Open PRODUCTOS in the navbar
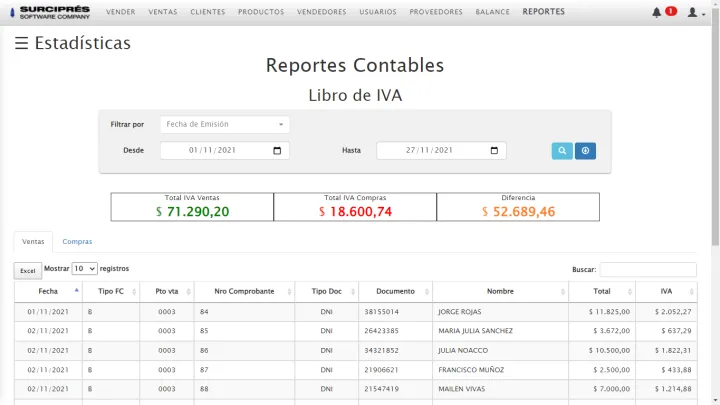This screenshot has height=405, width=720. pyautogui.click(x=261, y=12)
